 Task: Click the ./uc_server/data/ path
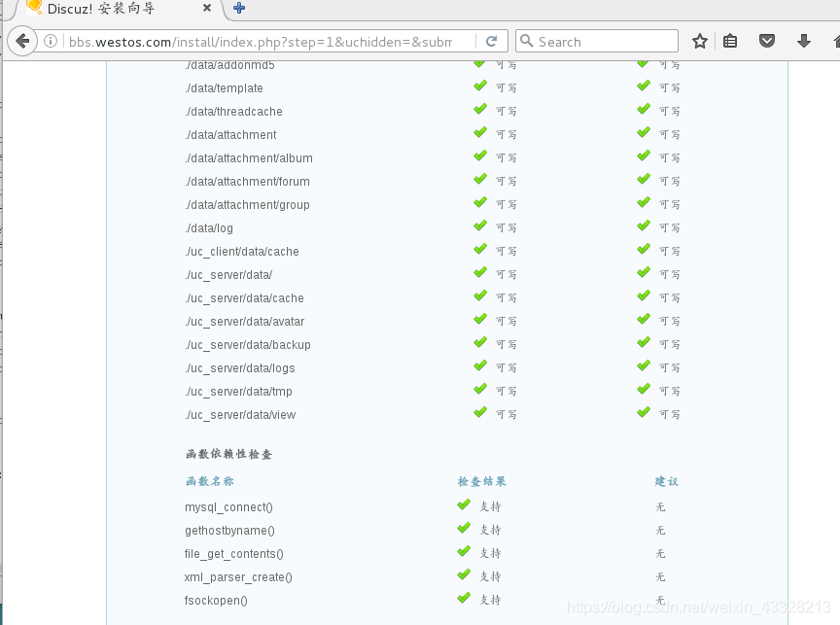228,275
